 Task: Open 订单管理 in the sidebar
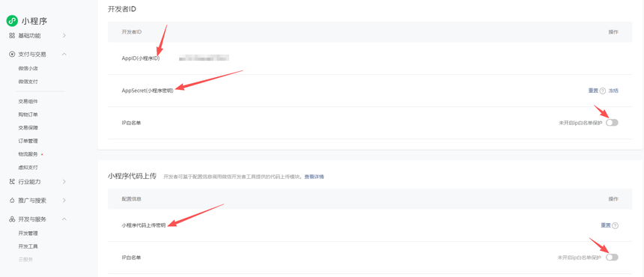(28, 141)
